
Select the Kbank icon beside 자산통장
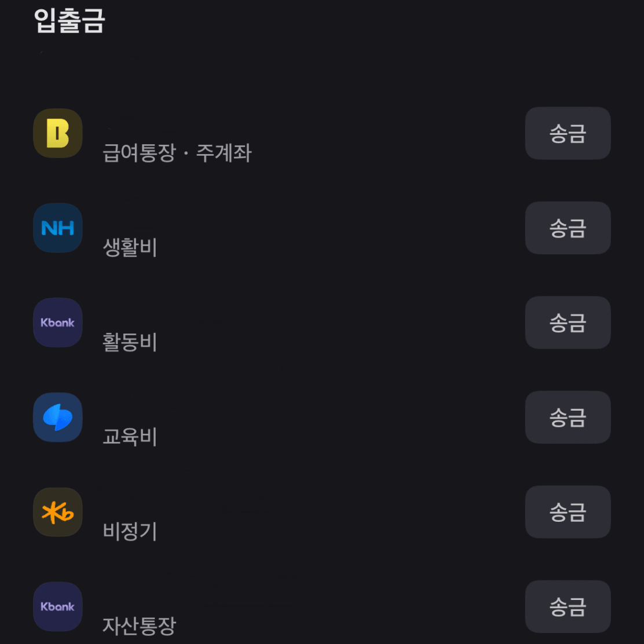coord(57,606)
